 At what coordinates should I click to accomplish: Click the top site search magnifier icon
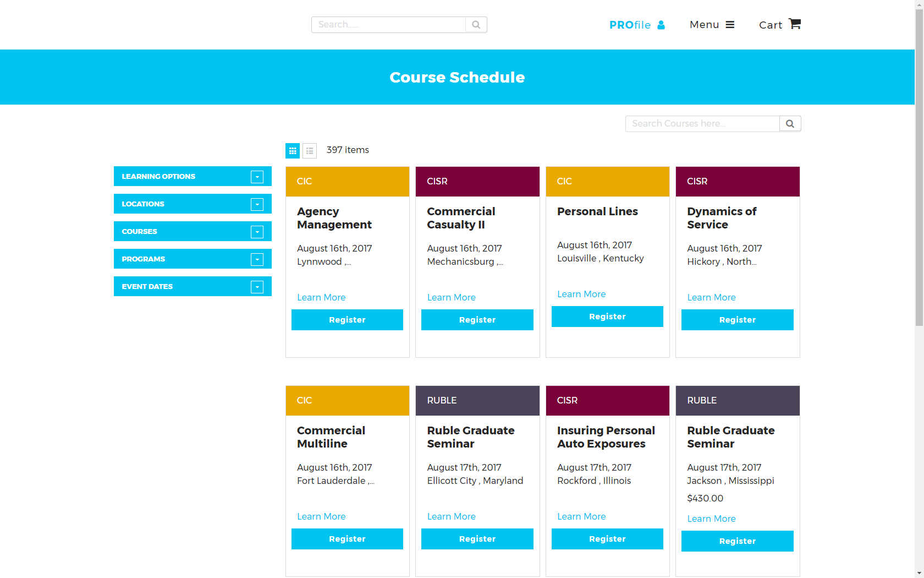pyautogui.click(x=476, y=25)
